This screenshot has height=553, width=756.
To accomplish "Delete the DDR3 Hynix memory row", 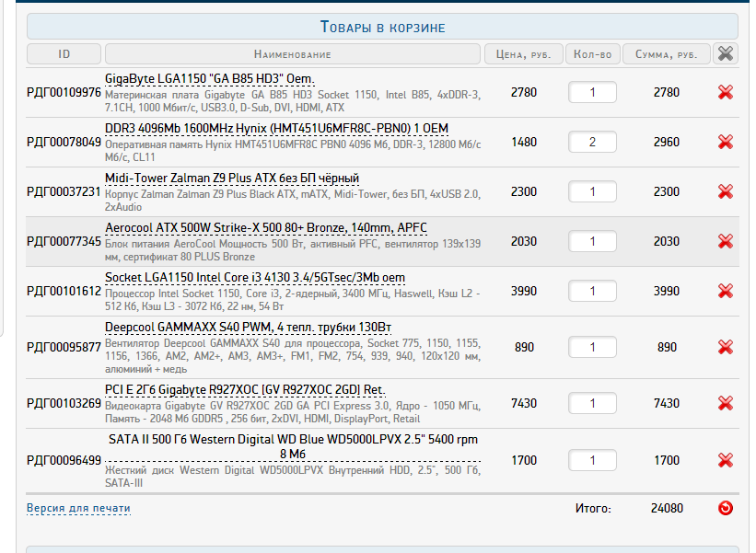I will [725, 142].
